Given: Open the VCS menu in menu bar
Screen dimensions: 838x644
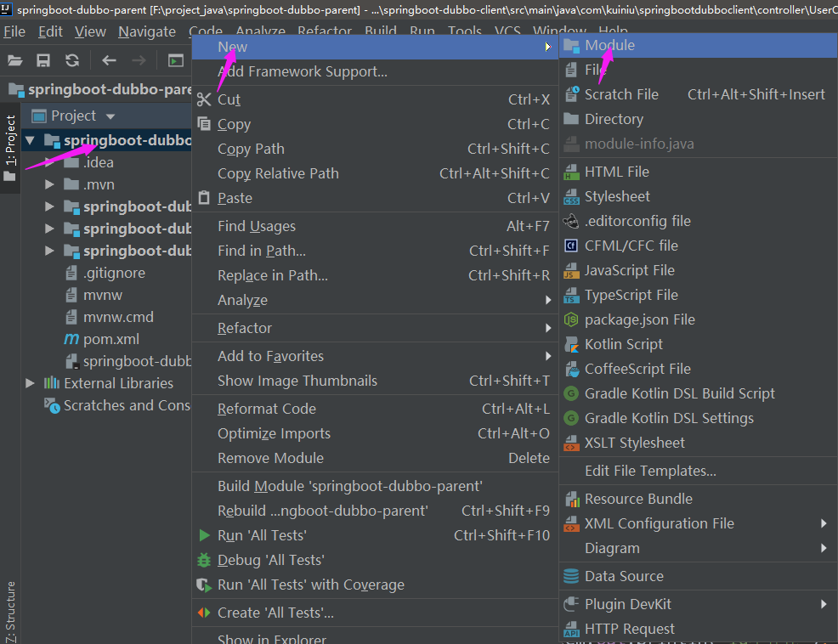Looking at the screenshot, I should [507, 31].
